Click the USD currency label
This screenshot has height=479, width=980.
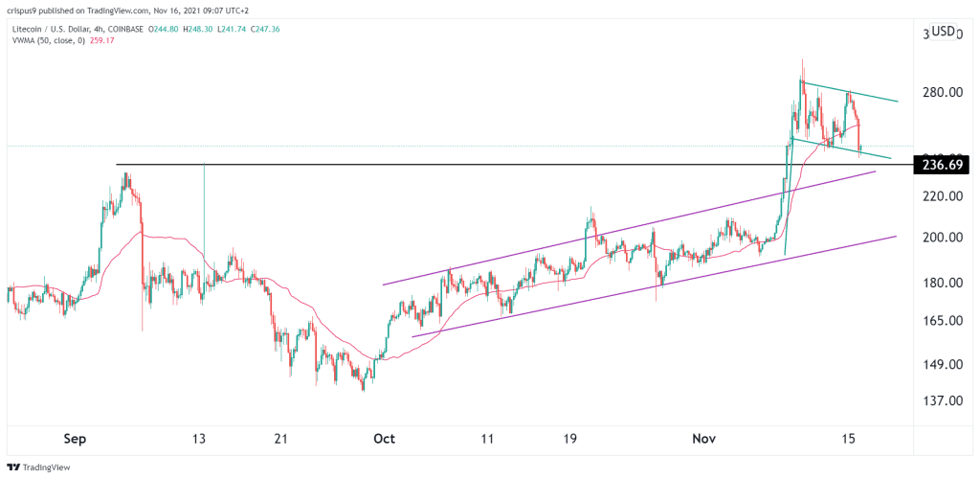[x=943, y=32]
